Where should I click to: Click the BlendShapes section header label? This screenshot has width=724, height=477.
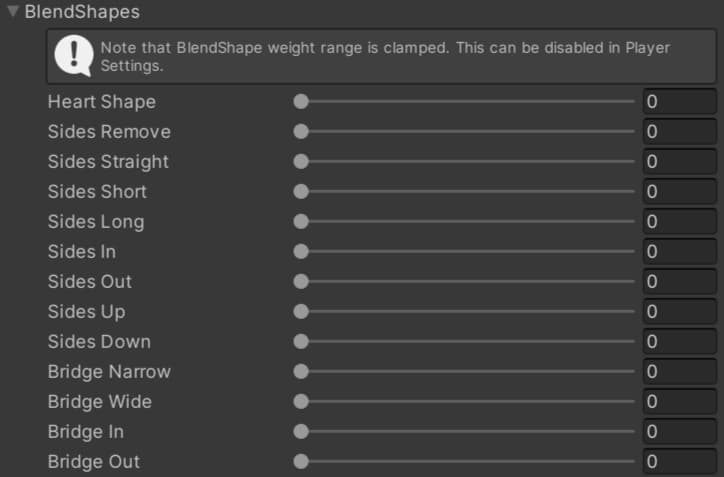(x=82, y=12)
